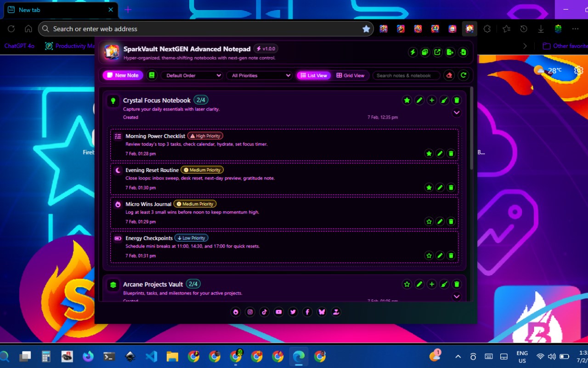
Task: Click the TikTok icon in the footer
Action: tap(264, 312)
